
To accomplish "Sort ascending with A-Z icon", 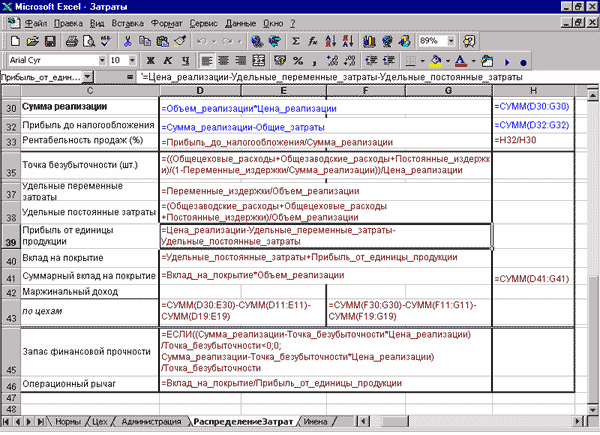I will click(x=331, y=41).
